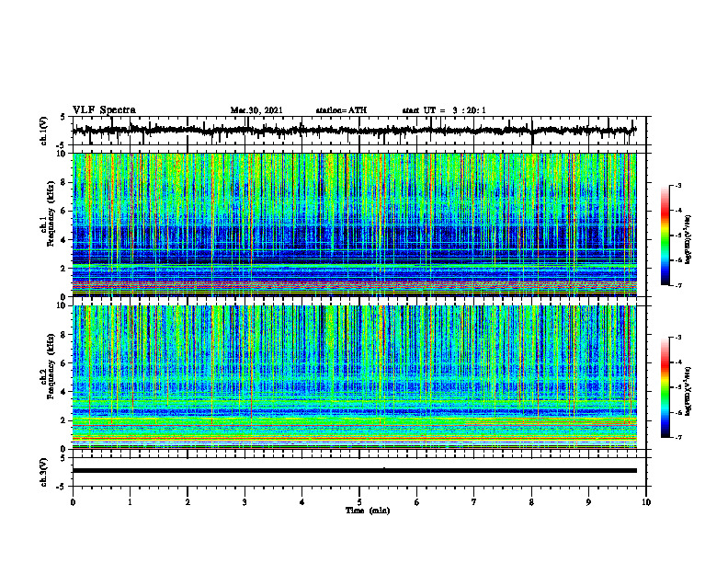Viewport: 728px width, 563px height.
Task: Click the ch.1(V) axis "5" tick label
Action: tap(63, 118)
